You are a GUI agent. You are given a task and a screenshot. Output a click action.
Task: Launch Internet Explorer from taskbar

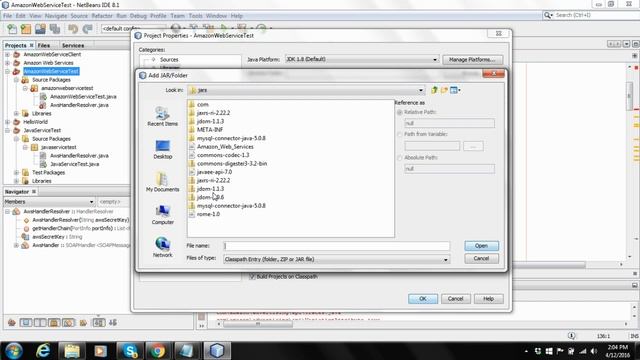[x=43, y=351]
